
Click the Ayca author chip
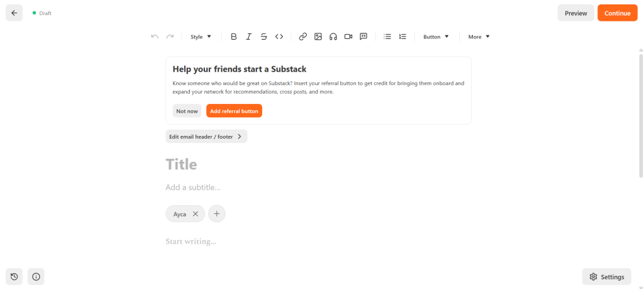click(x=186, y=214)
